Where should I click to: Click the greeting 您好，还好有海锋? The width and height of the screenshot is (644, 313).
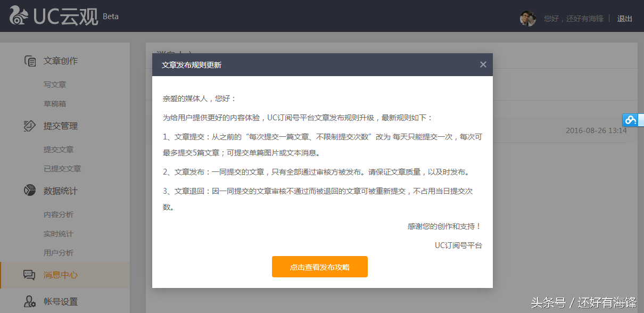click(575, 19)
